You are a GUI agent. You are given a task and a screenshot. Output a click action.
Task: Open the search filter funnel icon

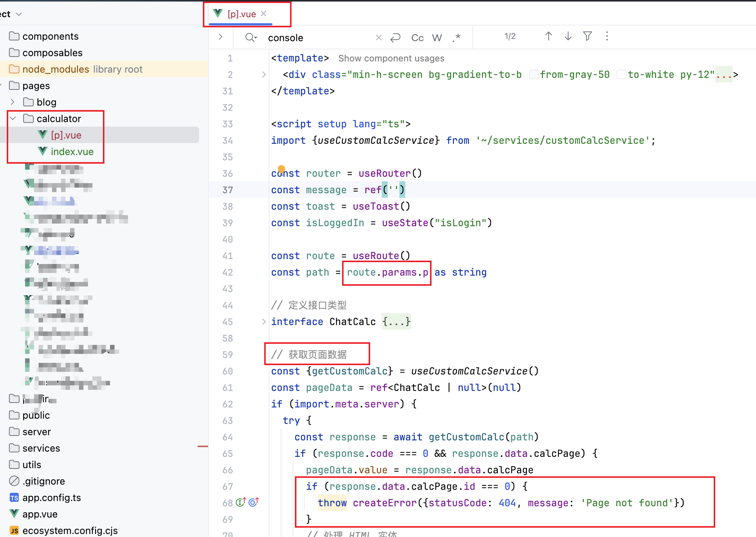[587, 36]
